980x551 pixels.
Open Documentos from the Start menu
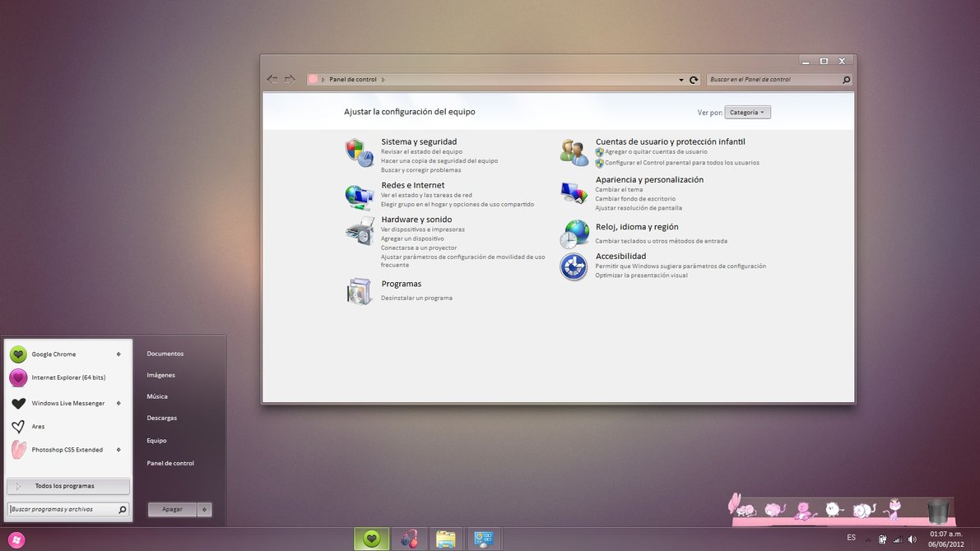165,354
